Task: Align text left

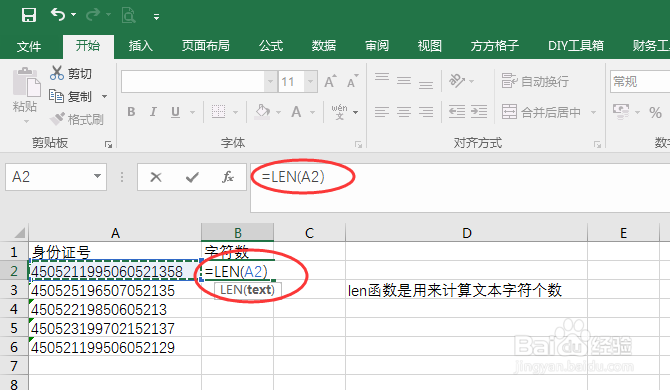Action: click(382, 112)
